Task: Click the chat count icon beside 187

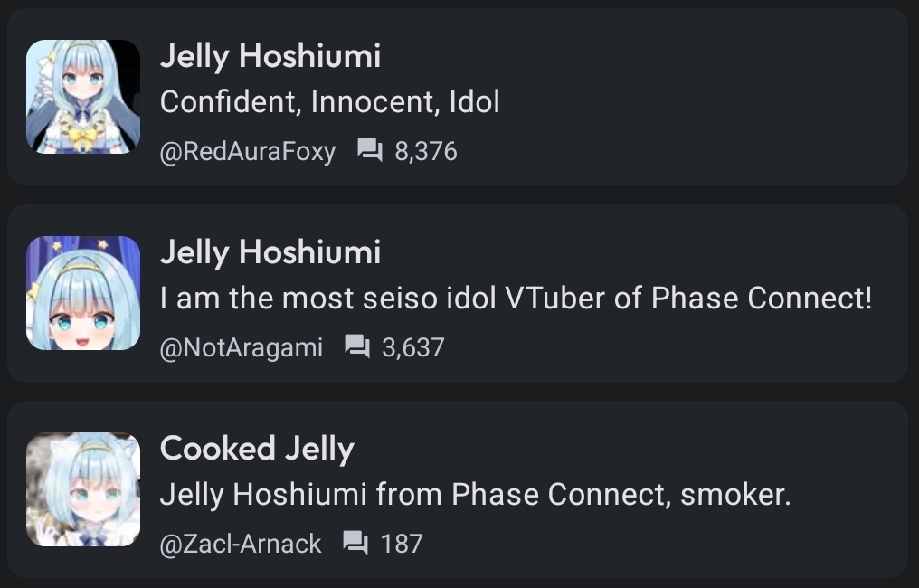Action: click(355, 544)
